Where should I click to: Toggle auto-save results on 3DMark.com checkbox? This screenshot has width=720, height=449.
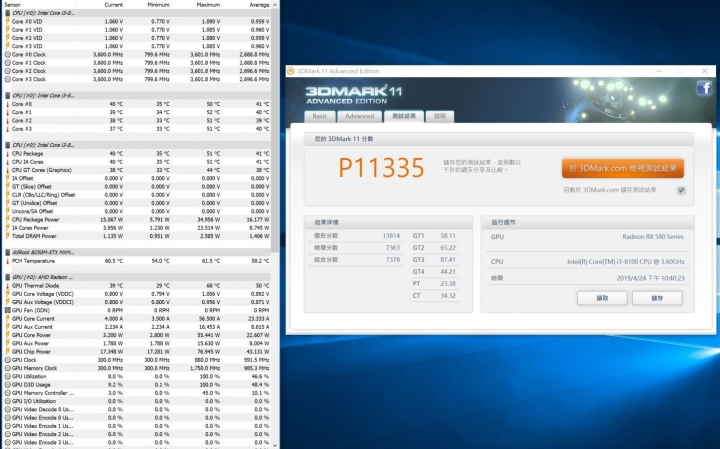pyautogui.click(x=681, y=190)
